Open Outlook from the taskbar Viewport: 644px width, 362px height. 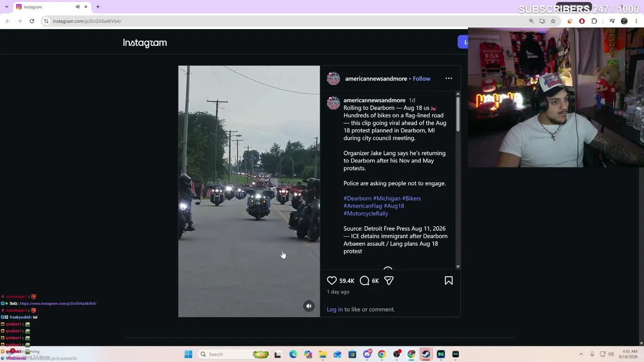click(337, 354)
